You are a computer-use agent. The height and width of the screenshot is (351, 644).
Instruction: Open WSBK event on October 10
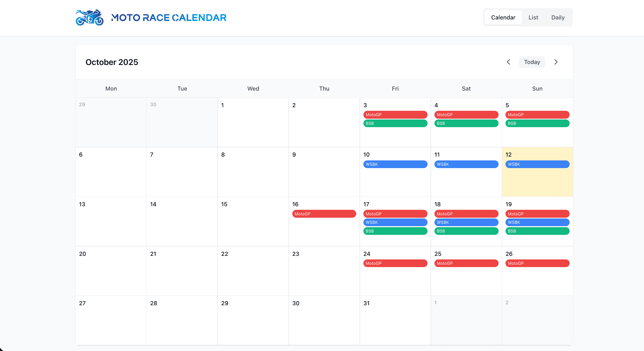pyautogui.click(x=395, y=164)
